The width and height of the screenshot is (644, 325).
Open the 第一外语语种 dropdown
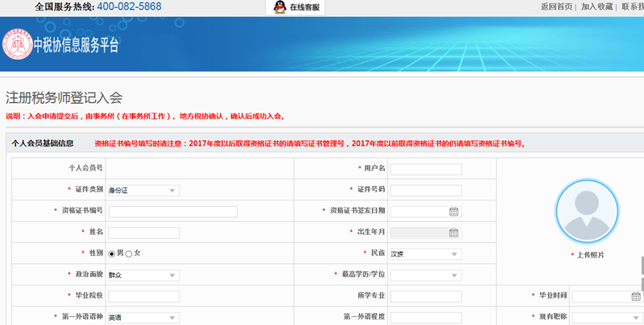click(x=172, y=317)
